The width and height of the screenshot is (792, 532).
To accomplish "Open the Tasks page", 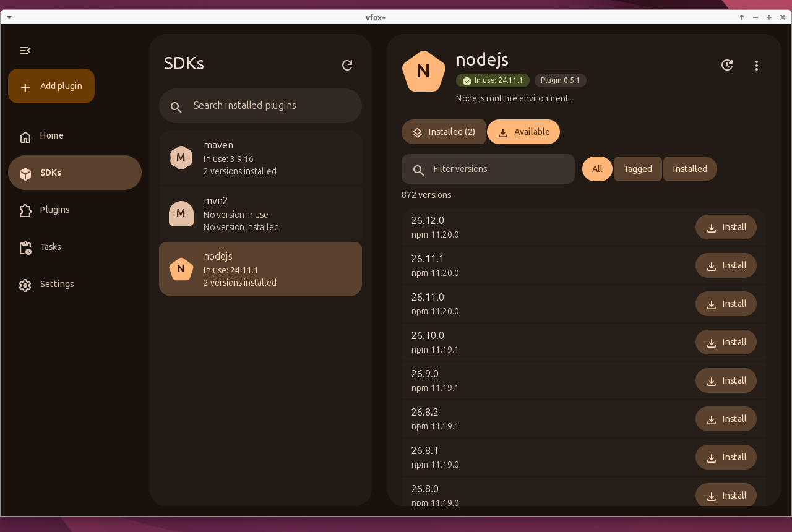I will (x=75, y=247).
